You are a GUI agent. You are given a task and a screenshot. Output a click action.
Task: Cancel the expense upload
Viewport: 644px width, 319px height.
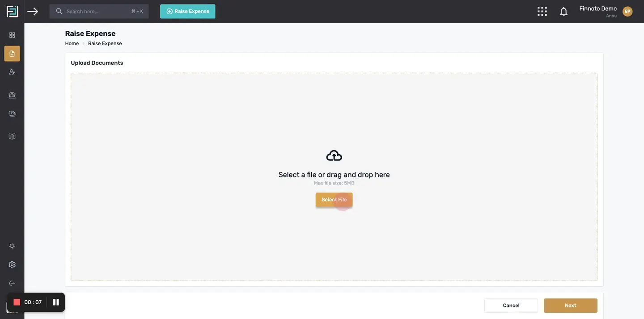click(x=511, y=306)
